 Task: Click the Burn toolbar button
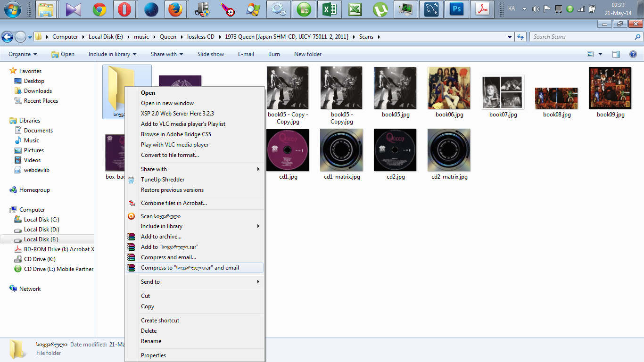pos(274,54)
